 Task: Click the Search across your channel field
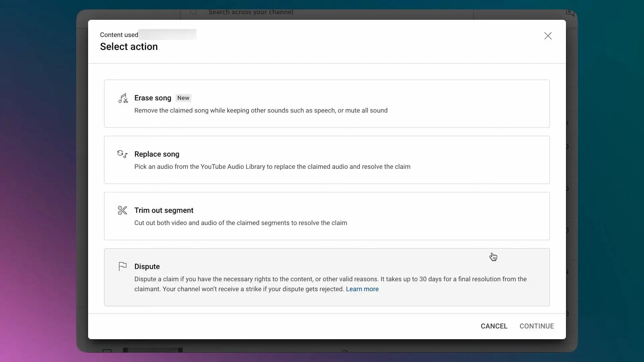(327, 12)
